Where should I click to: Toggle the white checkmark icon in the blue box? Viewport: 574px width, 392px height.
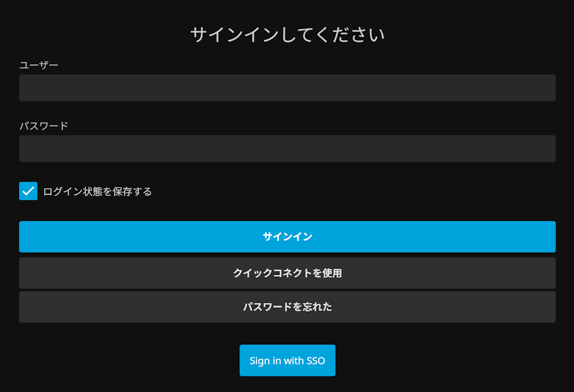(28, 191)
